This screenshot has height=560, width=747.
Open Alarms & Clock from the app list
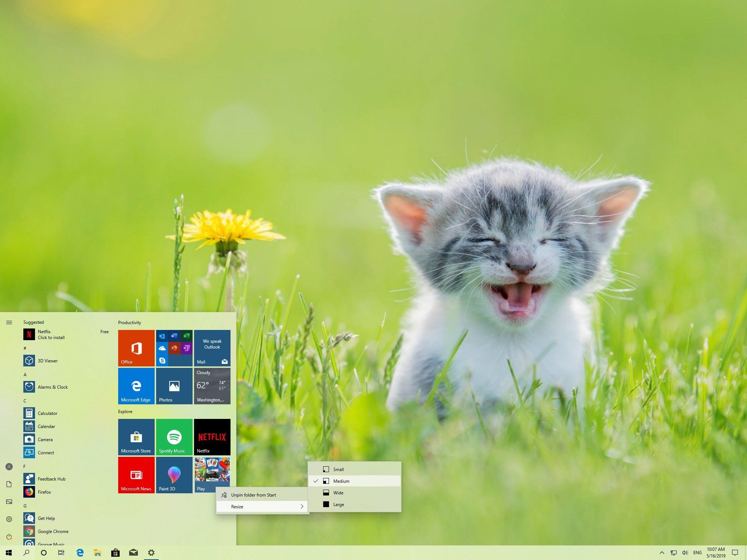coord(53,387)
